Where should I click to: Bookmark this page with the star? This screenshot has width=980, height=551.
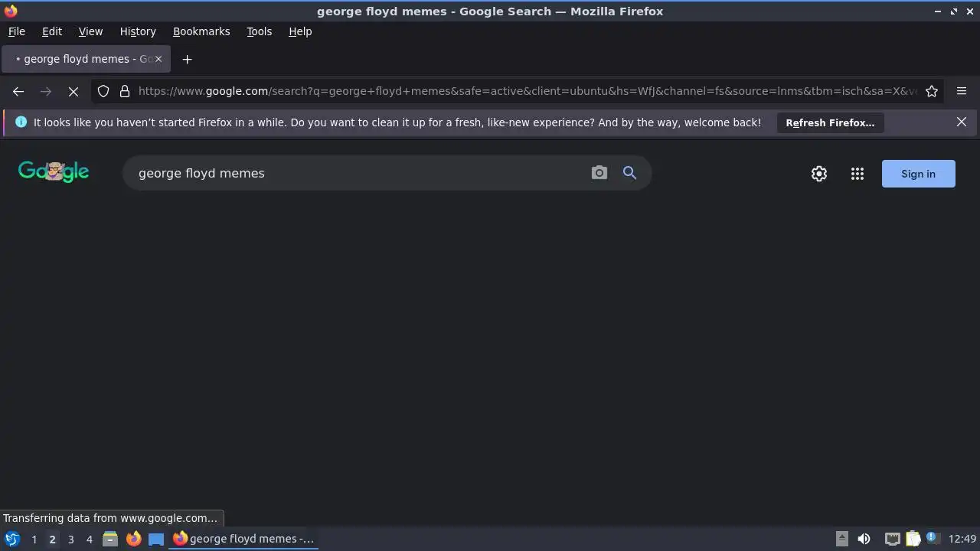[x=932, y=91]
